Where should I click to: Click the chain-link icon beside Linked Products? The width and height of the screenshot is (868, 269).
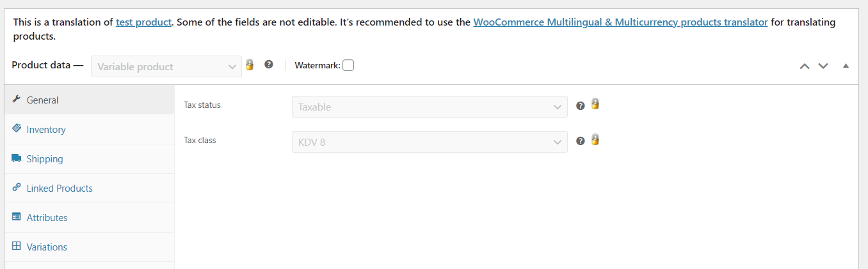(x=17, y=187)
